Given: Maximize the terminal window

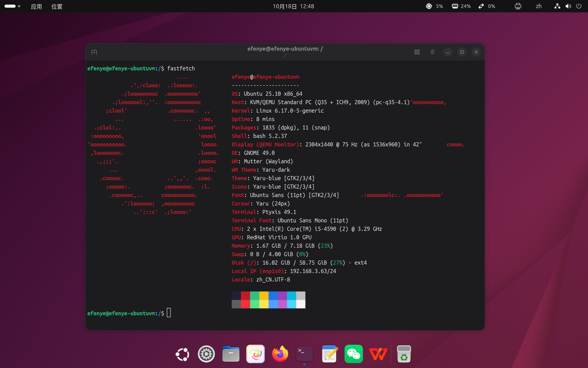Looking at the screenshot, I should (462, 52).
